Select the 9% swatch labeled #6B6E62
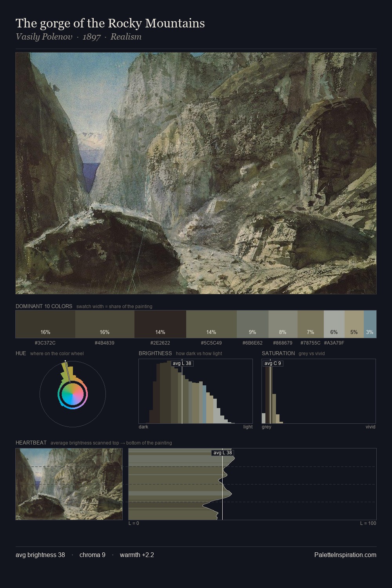Viewport: 392px width, 588px height. point(252,324)
